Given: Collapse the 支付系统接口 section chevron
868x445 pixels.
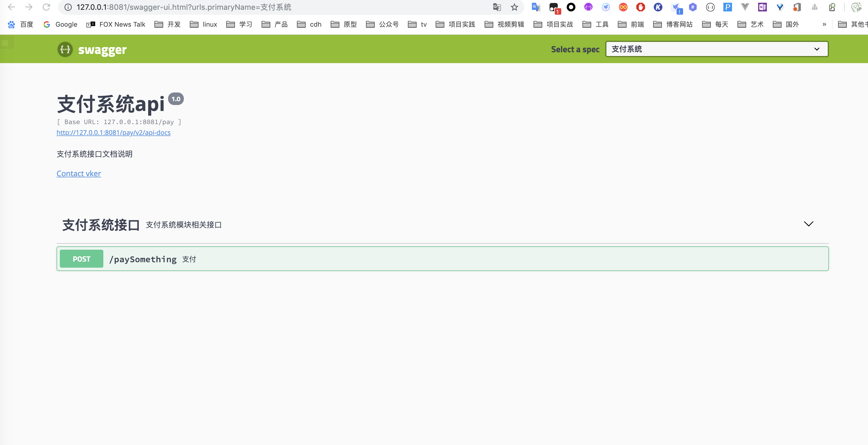Looking at the screenshot, I should (808, 224).
